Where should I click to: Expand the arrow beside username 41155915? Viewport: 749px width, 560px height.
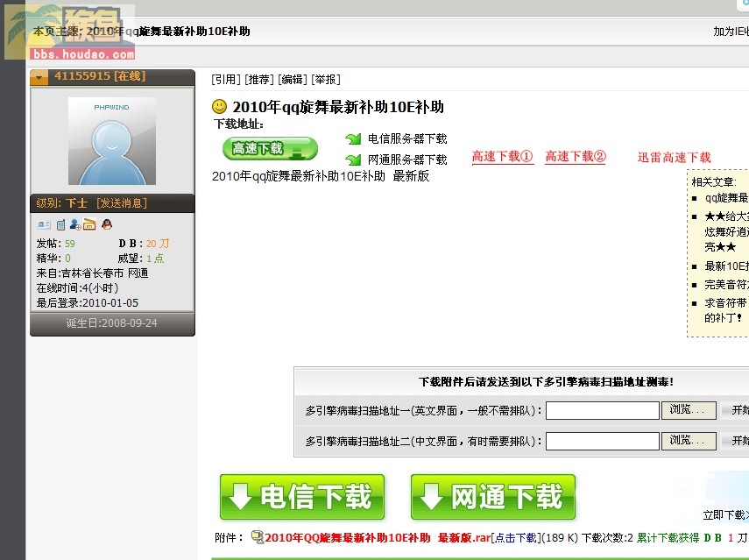tap(39, 77)
